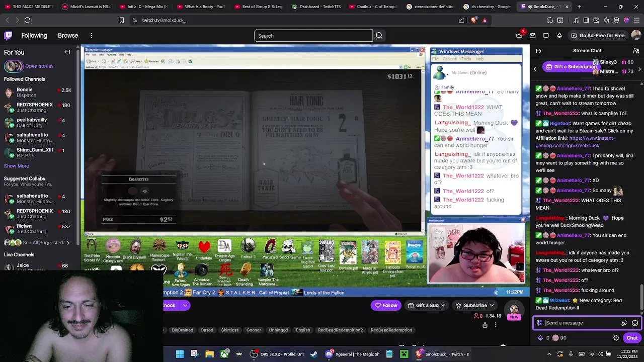This screenshot has width=644, height=362.
Task: Switch to OBS 32.0.2 taskbar window
Action: point(278,354)
